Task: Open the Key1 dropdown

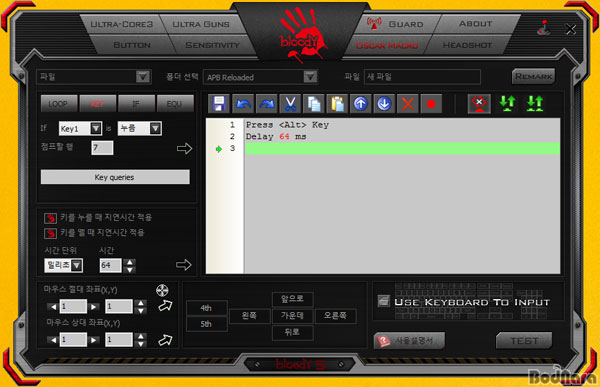Action: (x=96, y=128)
